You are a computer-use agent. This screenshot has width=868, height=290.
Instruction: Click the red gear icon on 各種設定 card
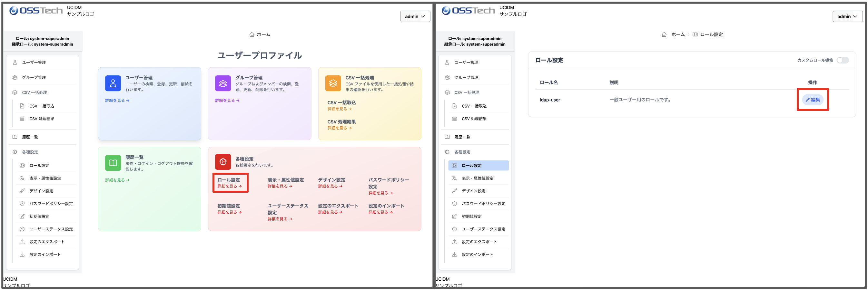223,162
